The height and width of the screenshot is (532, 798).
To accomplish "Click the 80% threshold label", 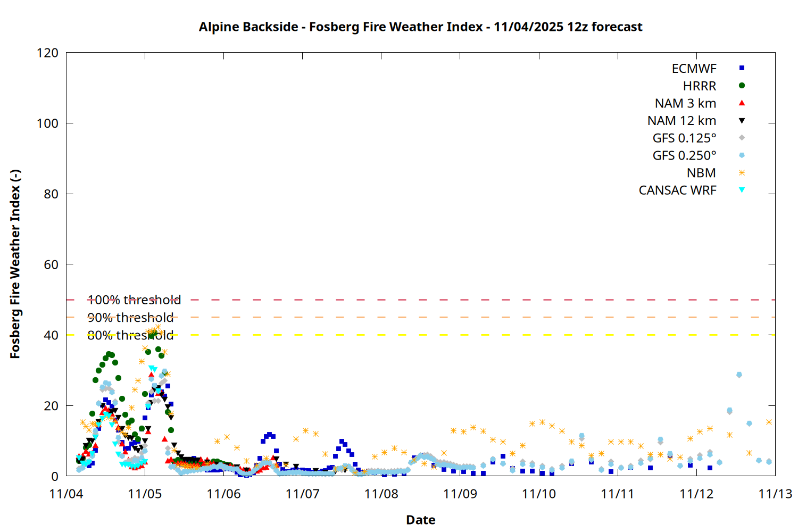I will click(130, 335).
